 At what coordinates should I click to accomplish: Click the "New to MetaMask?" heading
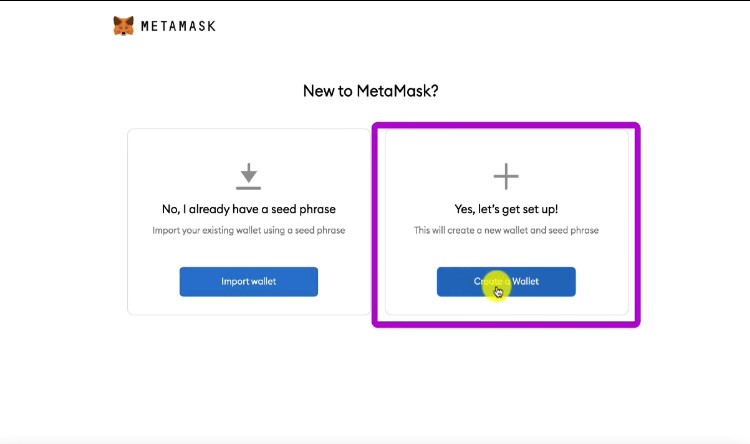(x=371, y=91)
